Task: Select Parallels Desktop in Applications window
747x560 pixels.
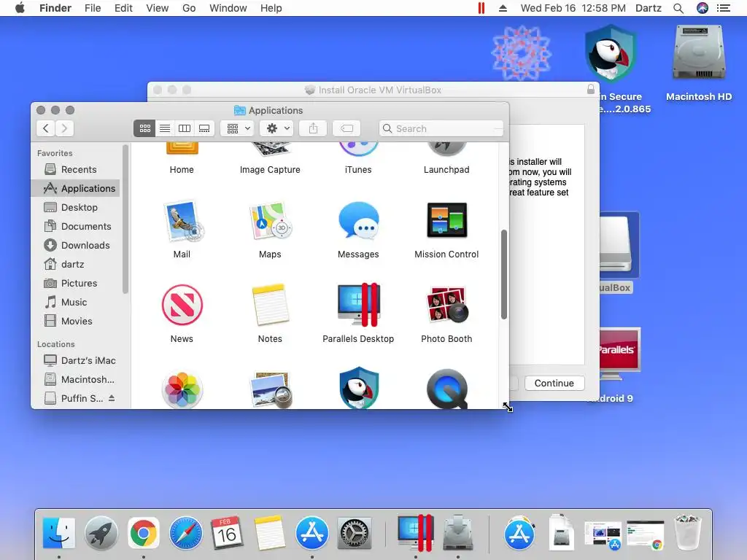Action: click(358, 305)
